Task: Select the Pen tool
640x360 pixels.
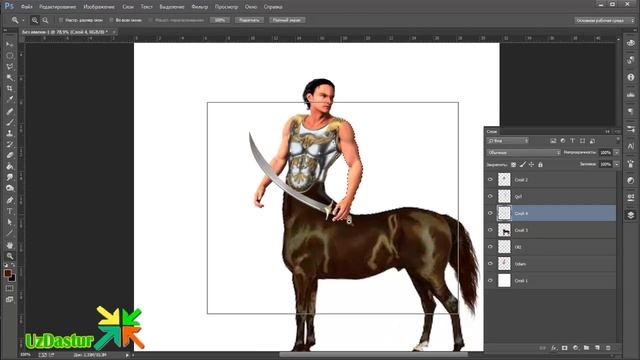Action: (9, 200)
